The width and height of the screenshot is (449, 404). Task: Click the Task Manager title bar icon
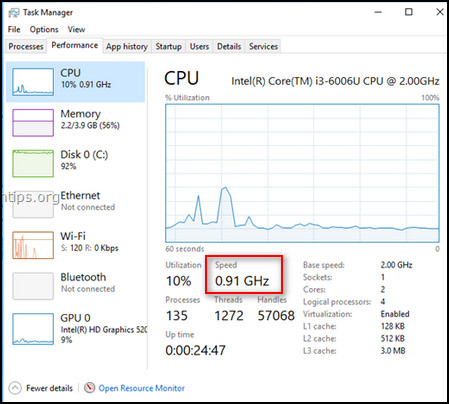pyautogui.click(x=14, y=13)
